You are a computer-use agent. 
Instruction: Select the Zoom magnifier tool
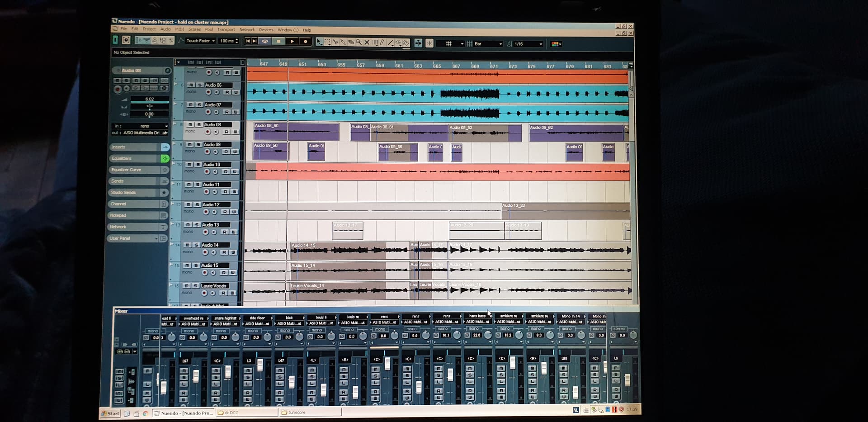pyautogui.click(x=359, y=43)
